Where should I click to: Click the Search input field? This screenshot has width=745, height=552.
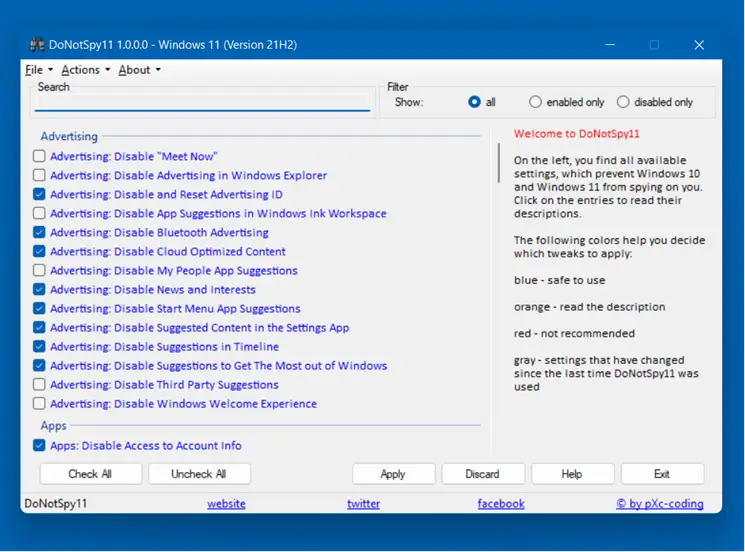[x=202, y=103]
